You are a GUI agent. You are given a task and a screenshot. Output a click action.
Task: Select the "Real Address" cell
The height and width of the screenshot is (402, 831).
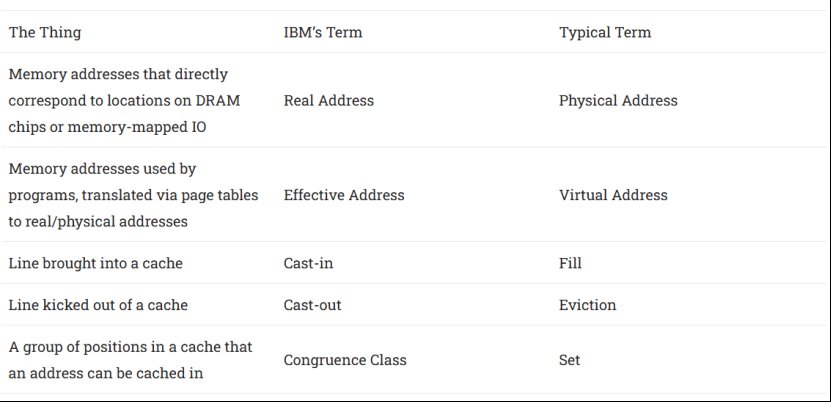click(329, 101)
